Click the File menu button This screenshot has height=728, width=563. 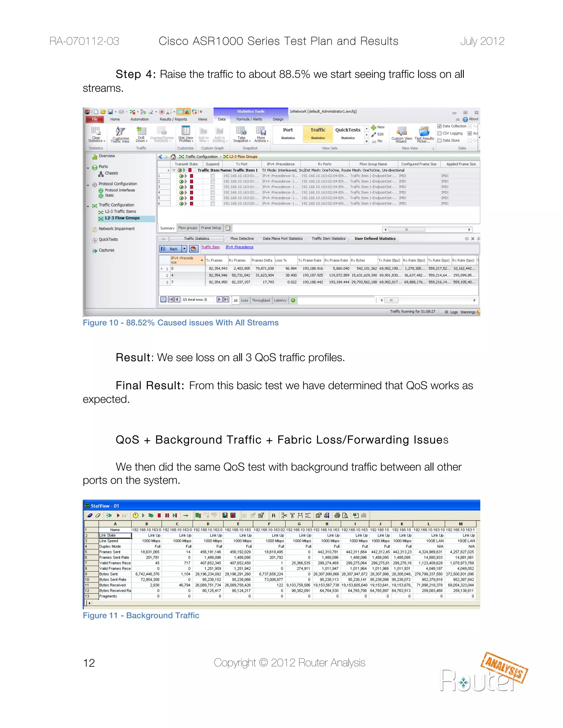tap(95, 119)
